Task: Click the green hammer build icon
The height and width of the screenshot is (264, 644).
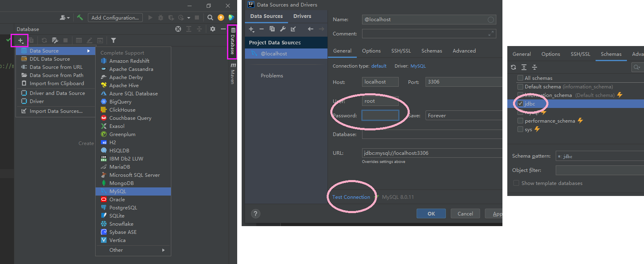Action: click(80, 18)
